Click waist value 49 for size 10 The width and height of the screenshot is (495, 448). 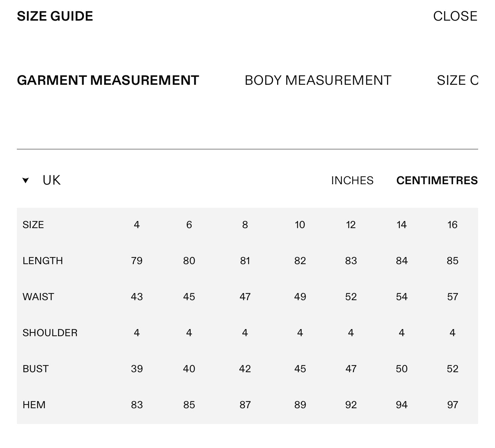300,297
